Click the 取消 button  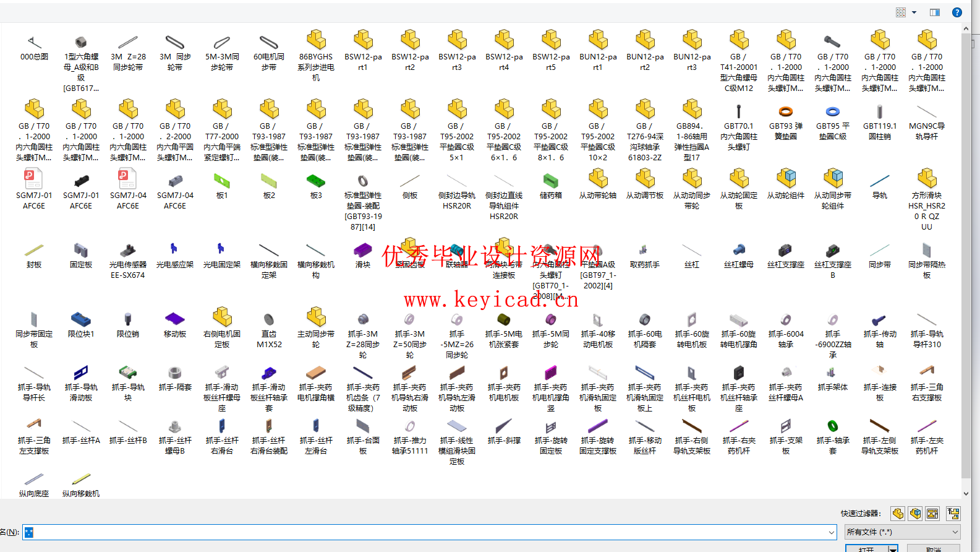[933, 549]
